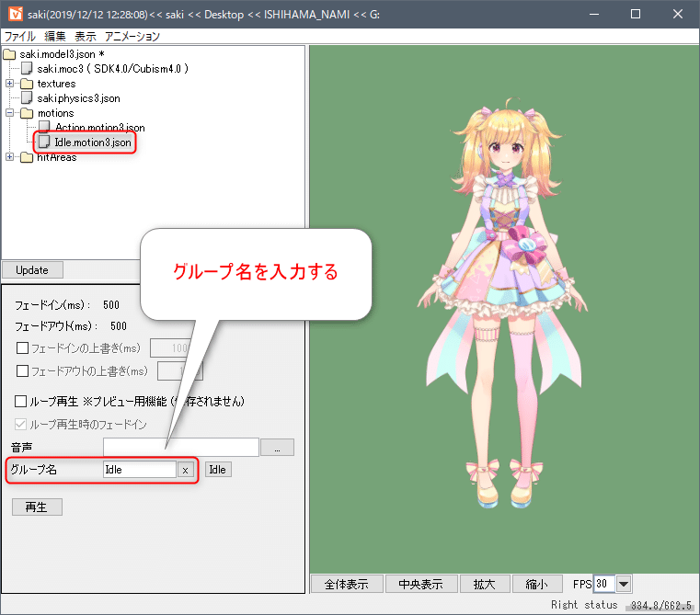Expand the hitAreas tree node
This screenshot has height=615, width=700.
[x=9, y=157]
